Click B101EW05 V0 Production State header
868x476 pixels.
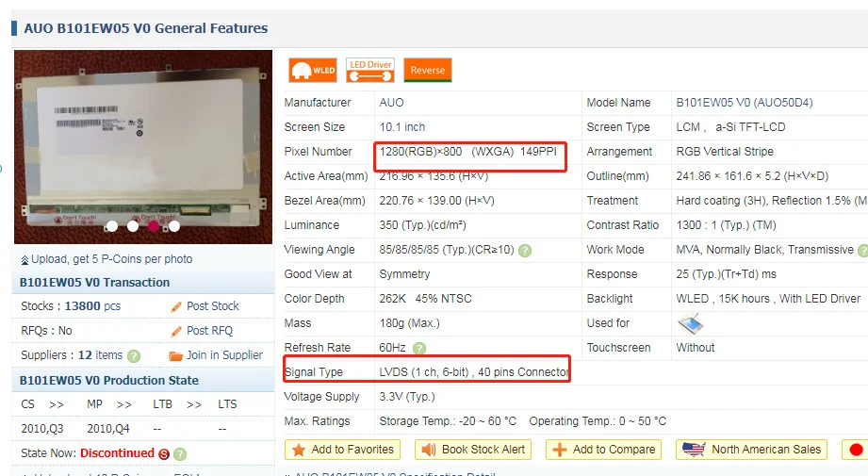tap(109, 380)
